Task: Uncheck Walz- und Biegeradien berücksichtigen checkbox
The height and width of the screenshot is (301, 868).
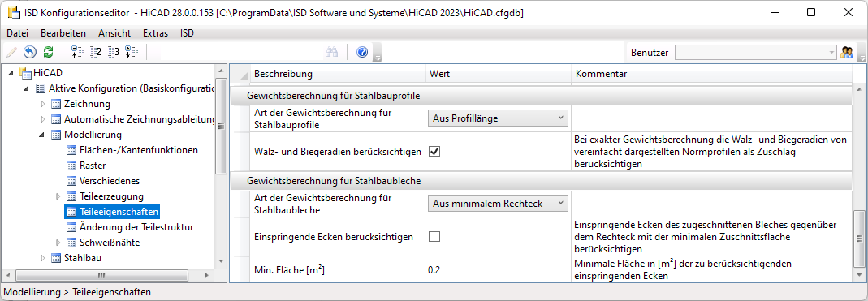Action: pos(434,152)
